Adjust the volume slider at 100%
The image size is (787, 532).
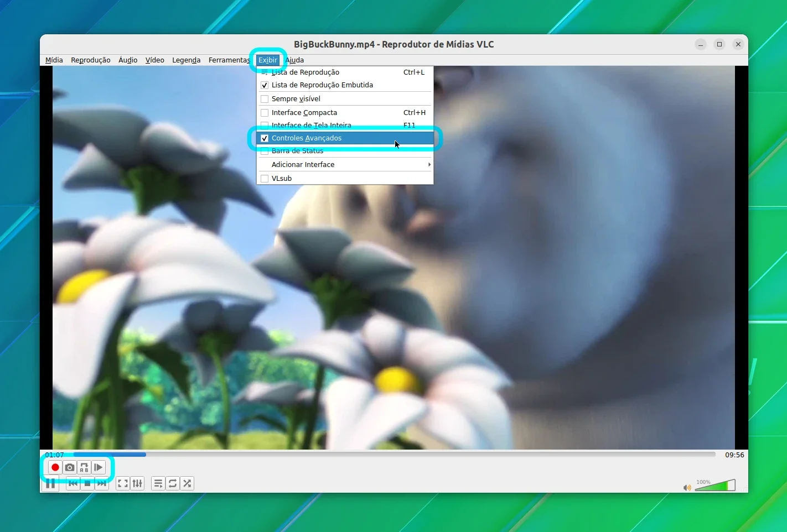(715, 486)
